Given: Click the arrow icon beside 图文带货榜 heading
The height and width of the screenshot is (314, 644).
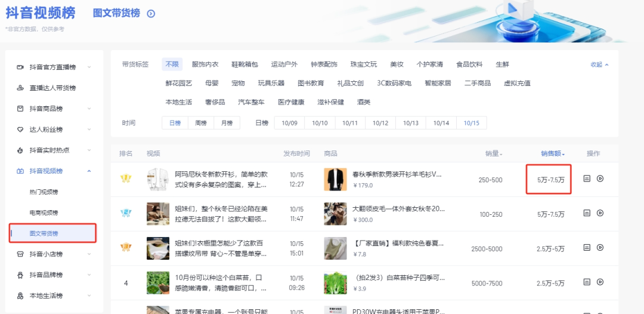Looking at the screenshot, I should point(151,14).
